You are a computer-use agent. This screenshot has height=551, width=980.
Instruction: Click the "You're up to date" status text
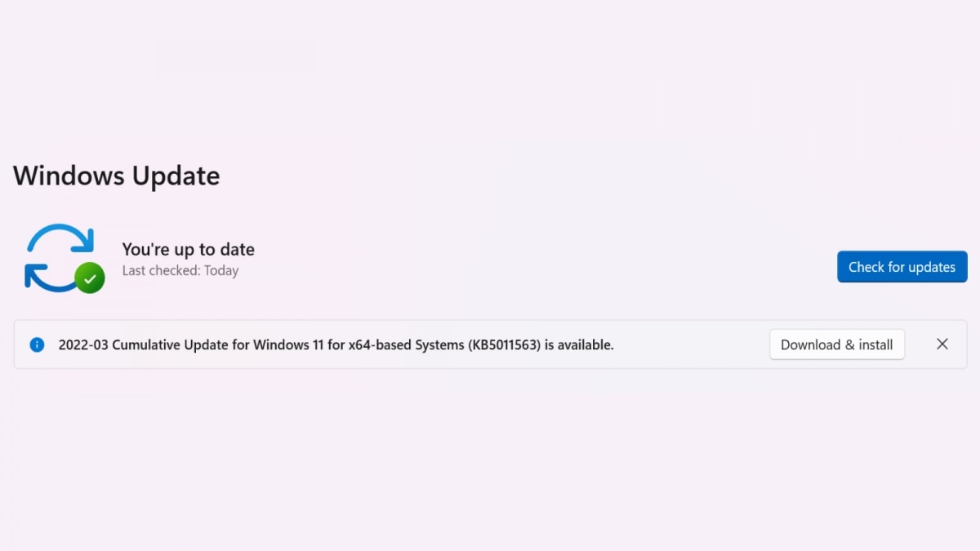click(x=188, y=250)
